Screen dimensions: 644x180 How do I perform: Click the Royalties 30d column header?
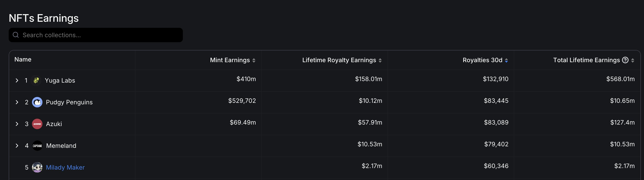[482, 60]
